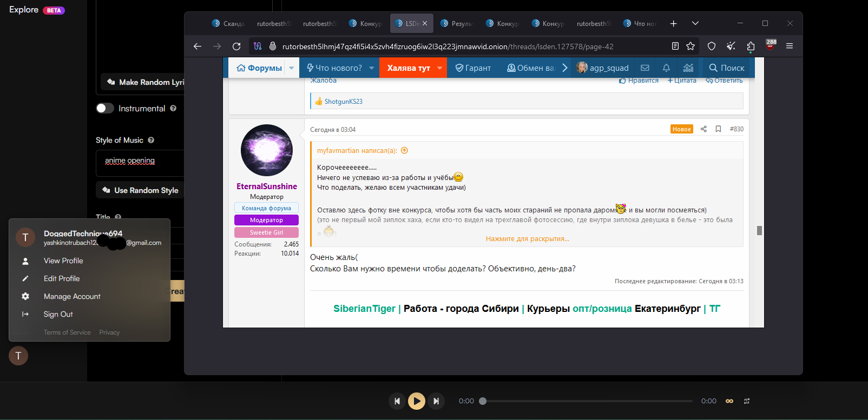Expand the Форумы dropdown arrow
Viewport: 868px width, 420px height.
coord(292,68)
